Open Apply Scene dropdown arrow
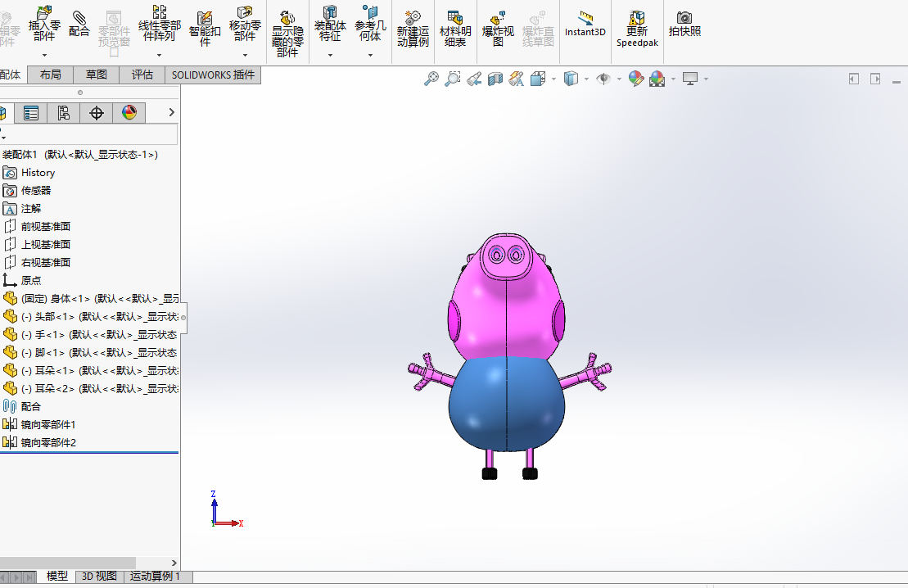This screenshot has width=908, height=588. pos(673,79)
